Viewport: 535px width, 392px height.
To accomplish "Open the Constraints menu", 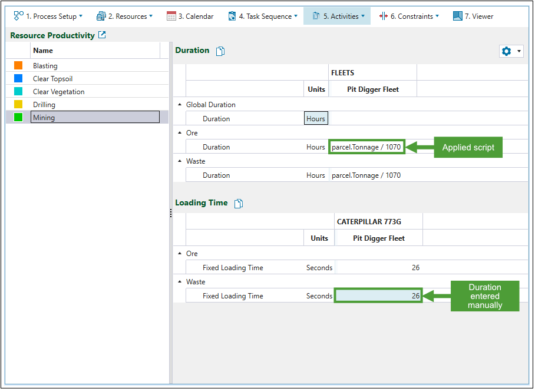I will pyautogui.click(x=409, y=16).
